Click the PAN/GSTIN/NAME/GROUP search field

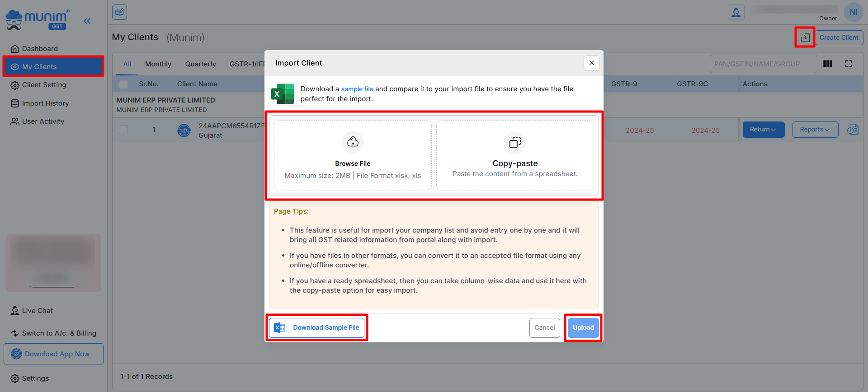tap(763, 64)
